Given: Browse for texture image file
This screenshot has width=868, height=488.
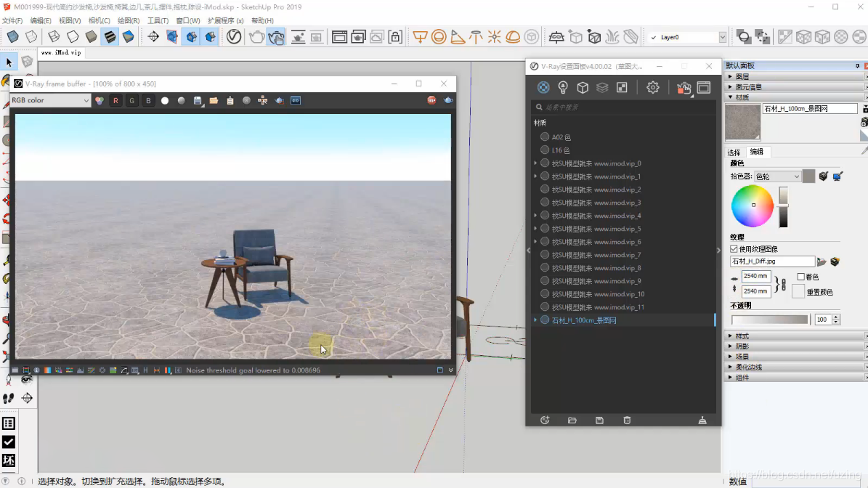Looking at the screenshot, I should (x=822, y=261).
